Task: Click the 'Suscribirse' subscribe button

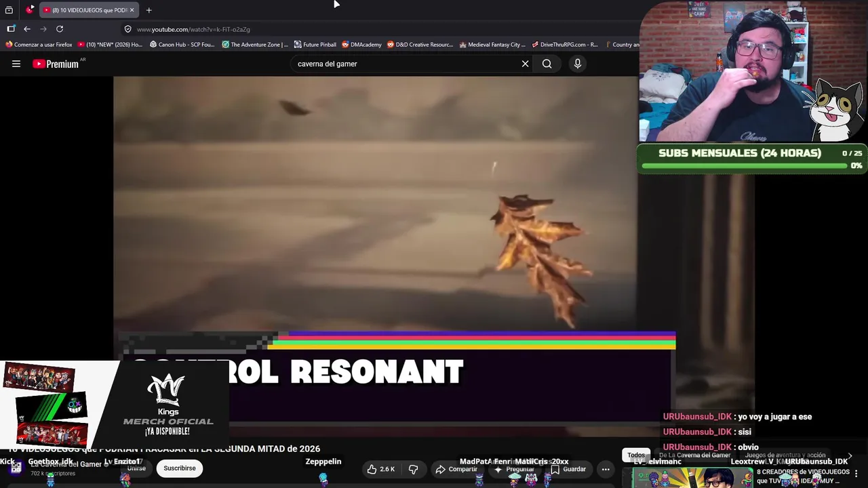Action: pyautogui.click(x=180, y=468)
